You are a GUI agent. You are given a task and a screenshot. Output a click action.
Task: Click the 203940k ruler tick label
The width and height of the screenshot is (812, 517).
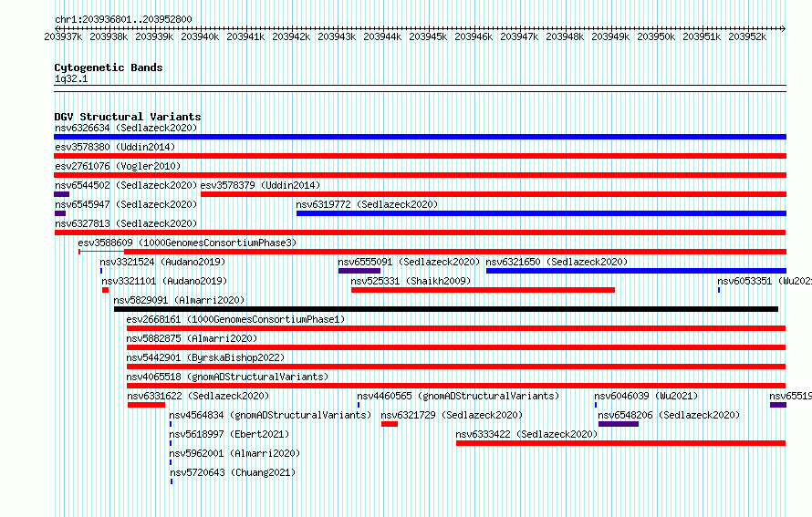click(x=200, y=36)
